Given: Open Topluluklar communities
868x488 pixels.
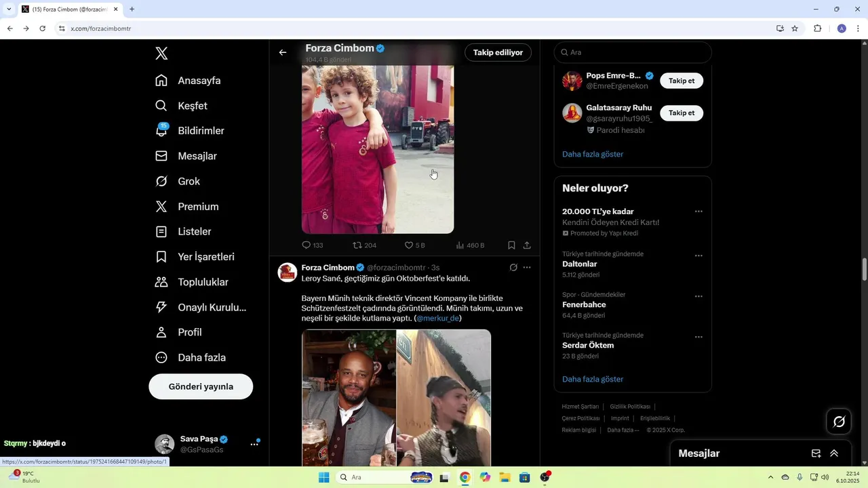Looking at the screenshot, I should [192, 282].
